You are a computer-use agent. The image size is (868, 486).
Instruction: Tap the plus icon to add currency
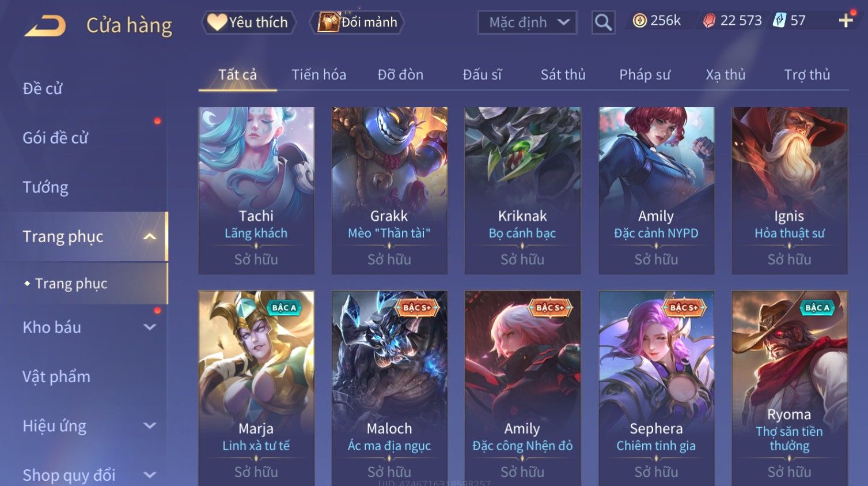pos(846,21)
